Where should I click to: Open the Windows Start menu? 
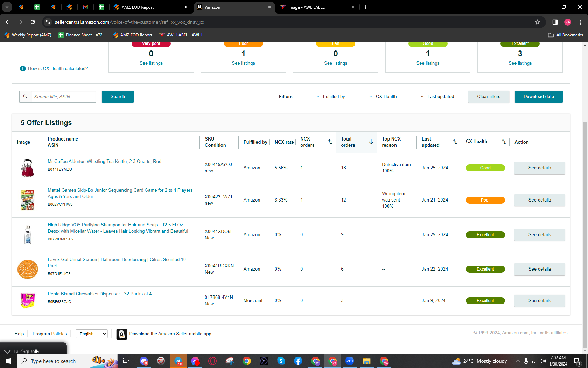(x=8, y=361)
